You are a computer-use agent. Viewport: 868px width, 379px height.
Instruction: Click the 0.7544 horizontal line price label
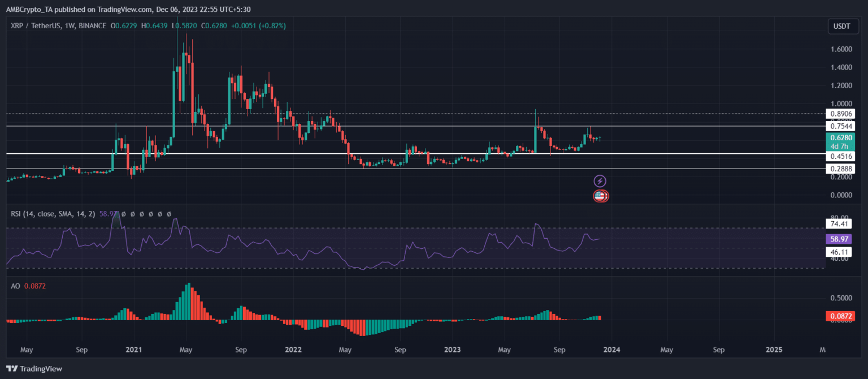point(839,126)
